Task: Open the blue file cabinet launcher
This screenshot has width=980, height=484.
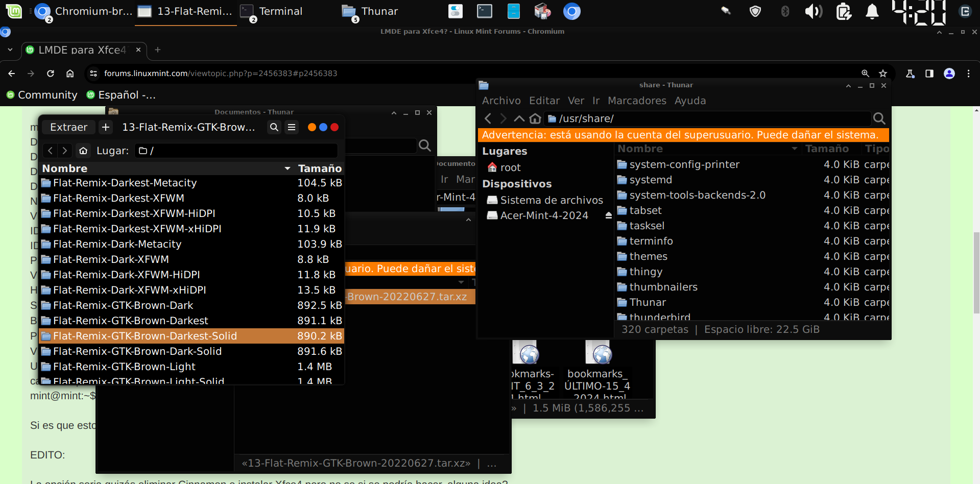Action: [x=513, y=11]
